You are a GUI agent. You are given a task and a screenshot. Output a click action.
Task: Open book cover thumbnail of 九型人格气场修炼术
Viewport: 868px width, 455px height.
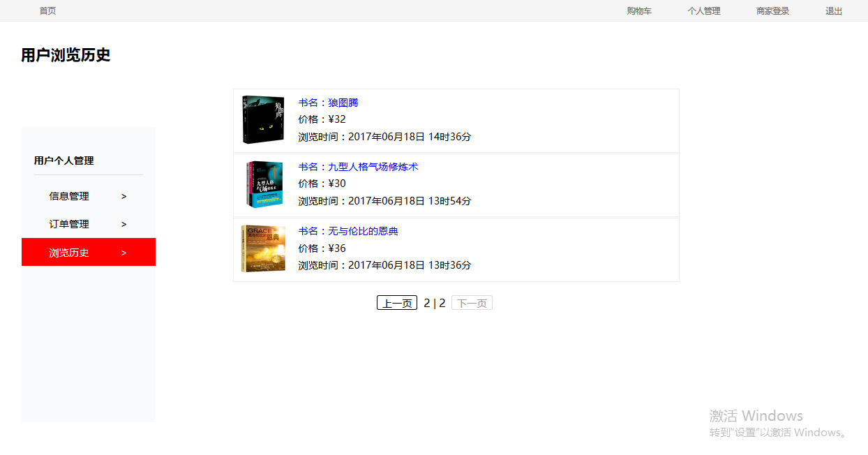[x=264, y=184]
